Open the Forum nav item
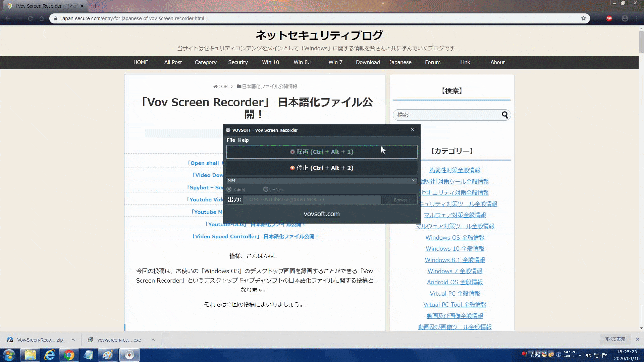 coord(433,62)
